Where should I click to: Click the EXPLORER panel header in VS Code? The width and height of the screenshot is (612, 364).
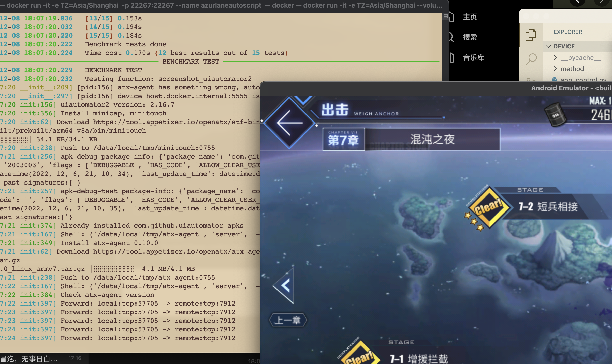pos(568,32)
